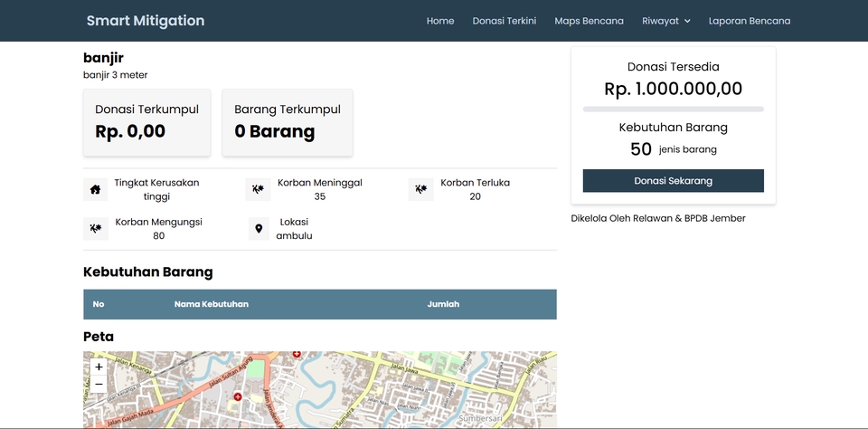Open the Home menu item
Screen dimensions: 868x429
pos(440,21)
